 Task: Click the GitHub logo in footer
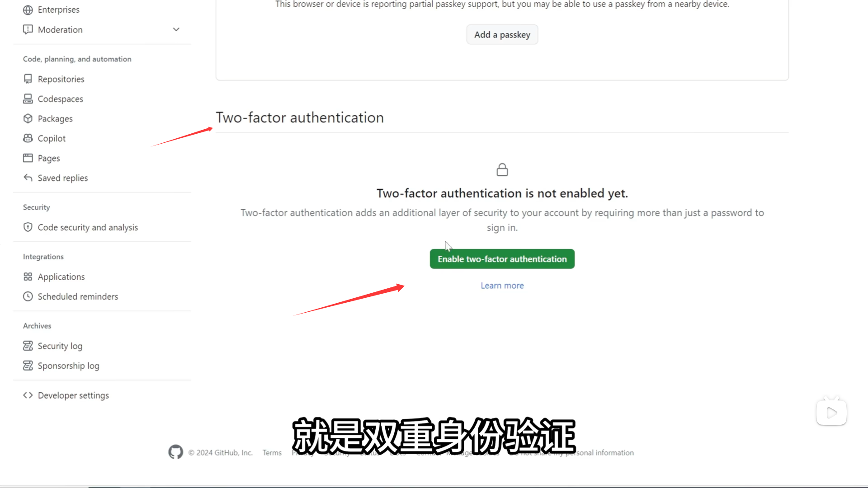[x=176, y=452]
